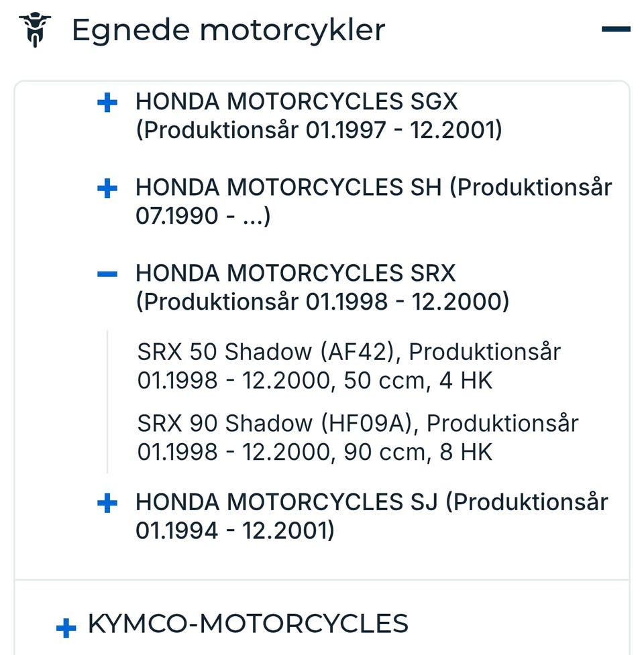Viewport: 644px width, 655px height.
Task: Click the SRX group's Produktionsår 01.1998 - 12.2000 line
Action: 323,302
